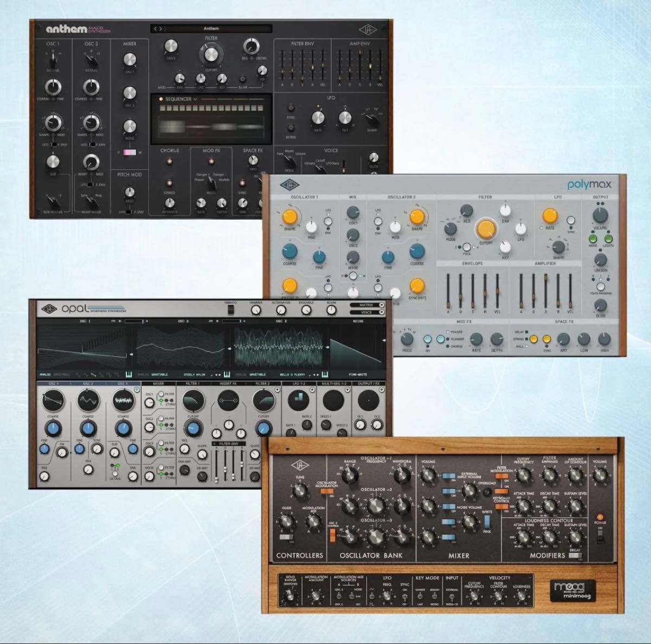Click the Unison knob in Polymax
The height and width of the screenshot is (644, 651).
[x=601, y=260]
